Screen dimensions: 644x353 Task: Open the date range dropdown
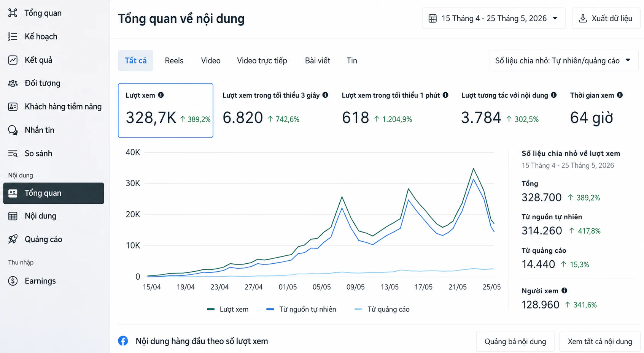[x=493, y=18]
